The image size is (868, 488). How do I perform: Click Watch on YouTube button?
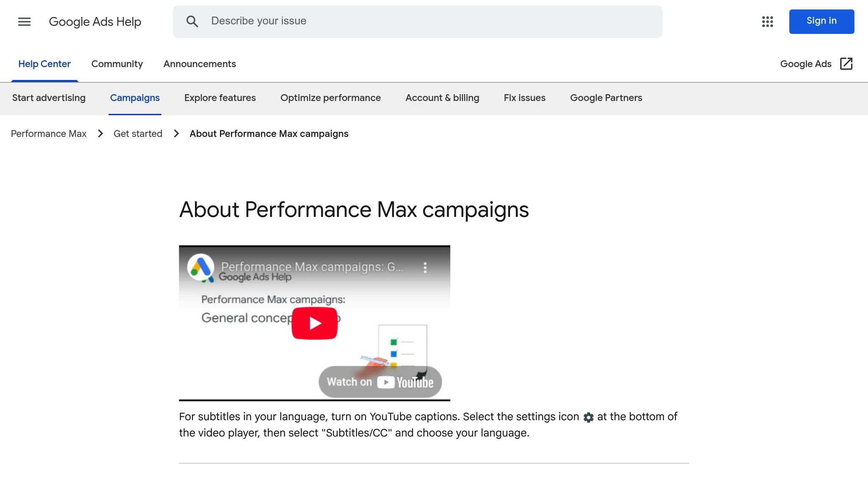[380, 382]
